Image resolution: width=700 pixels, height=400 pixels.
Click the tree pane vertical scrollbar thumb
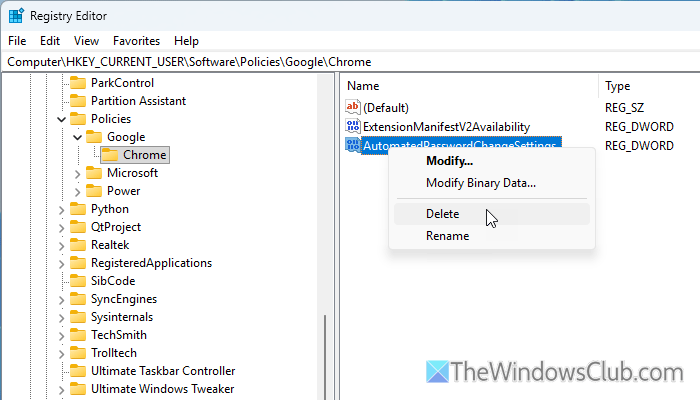325,356
